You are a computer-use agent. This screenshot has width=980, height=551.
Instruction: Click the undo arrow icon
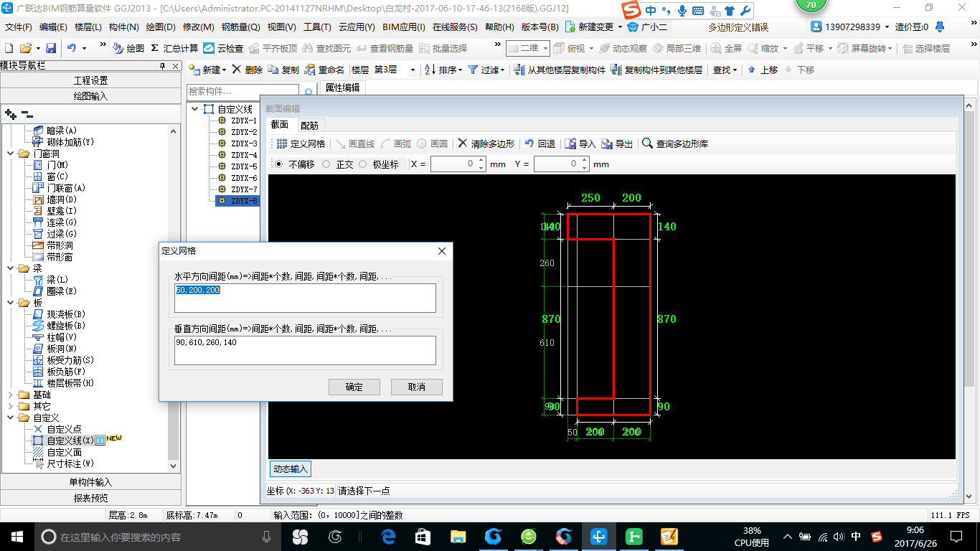point(72,48)
